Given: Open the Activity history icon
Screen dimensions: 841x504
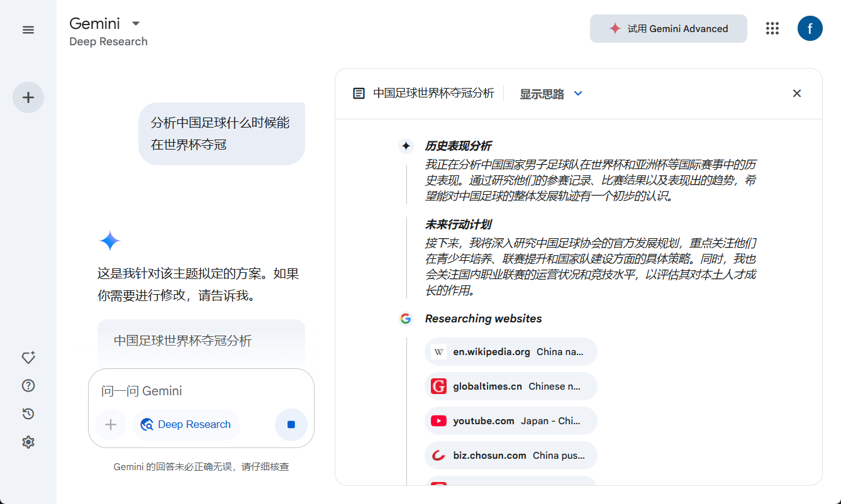Looking at the screenshot, I should [28, 414].
